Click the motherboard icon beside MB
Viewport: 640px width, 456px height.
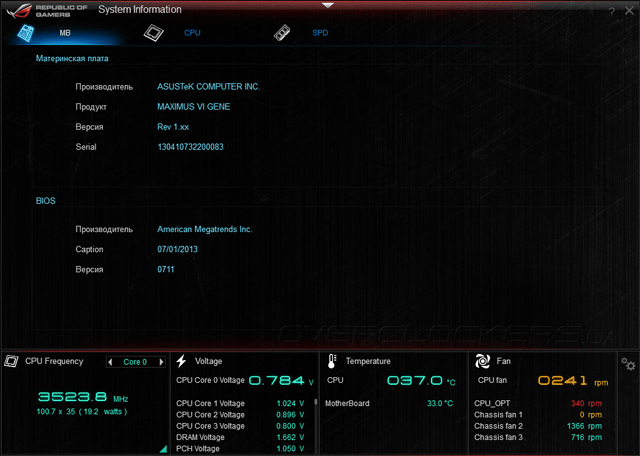(26, 33)
